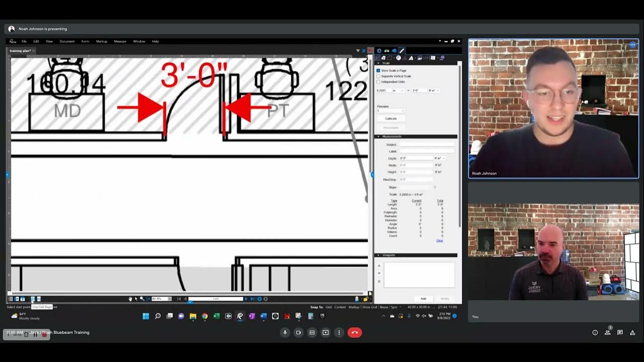The height and width of the screenshot is (362, 644).
Task: Click the Add viewport button
Action: click(423, 299)
